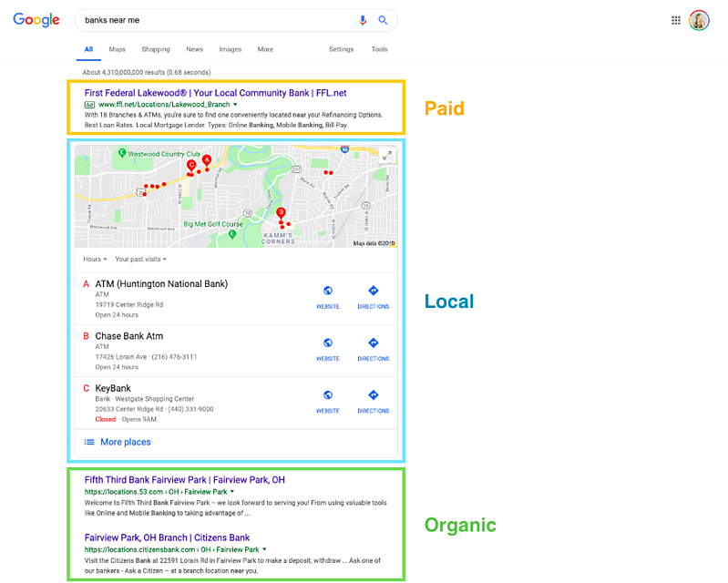728x583 pixels.
Task: Click the list icon beside More places
Action: (x=89, y=442)
